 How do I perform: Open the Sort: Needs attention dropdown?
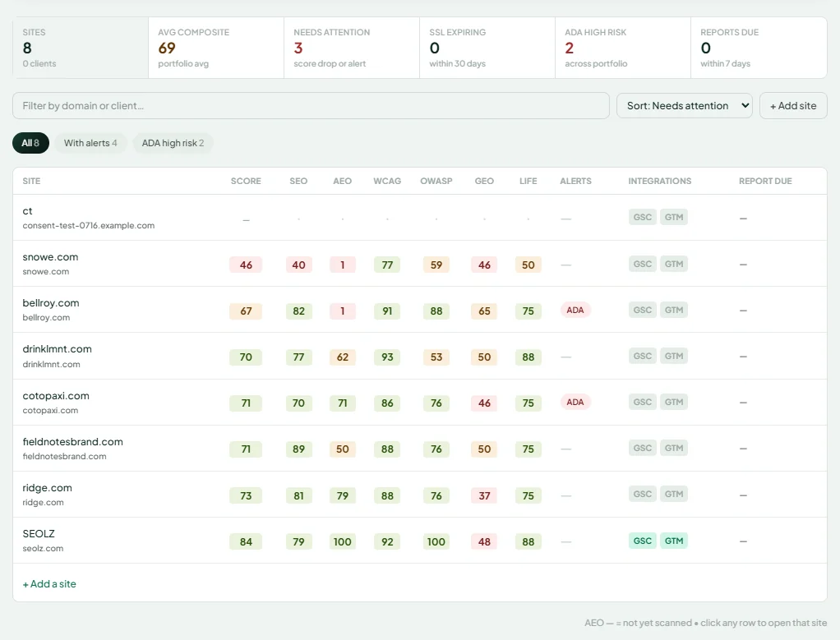(684, 105)
